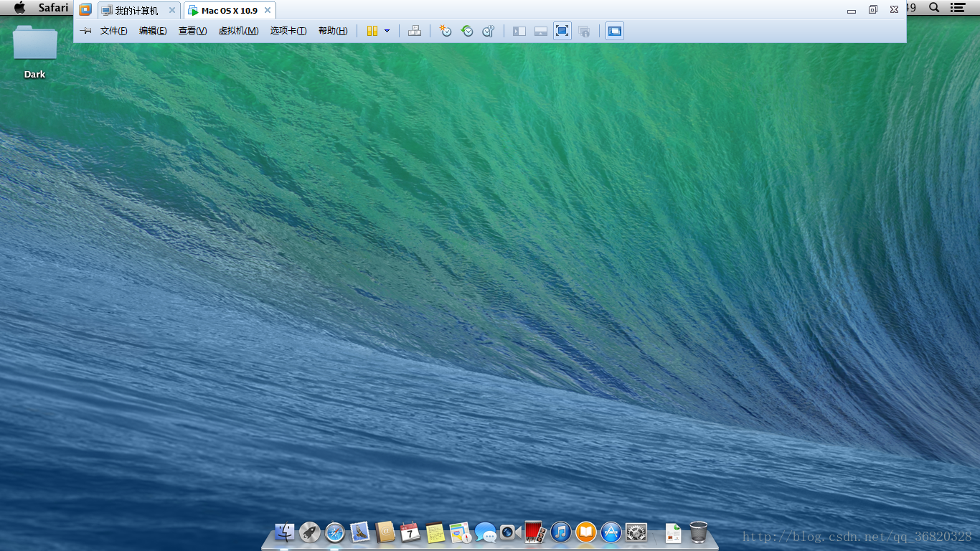
Task: Minimize the VMware fullscreen toolbar window
Action: 852,10
